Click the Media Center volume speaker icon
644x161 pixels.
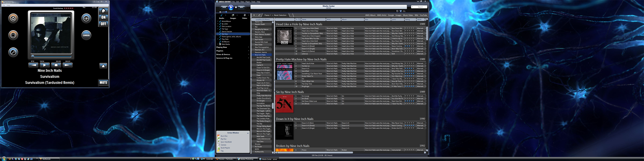(x=220, y=12)
